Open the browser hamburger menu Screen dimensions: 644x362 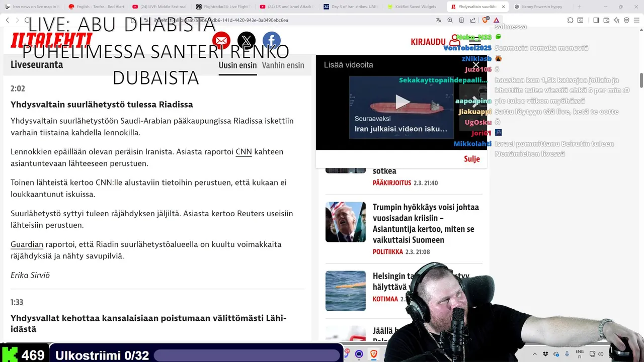636,20
